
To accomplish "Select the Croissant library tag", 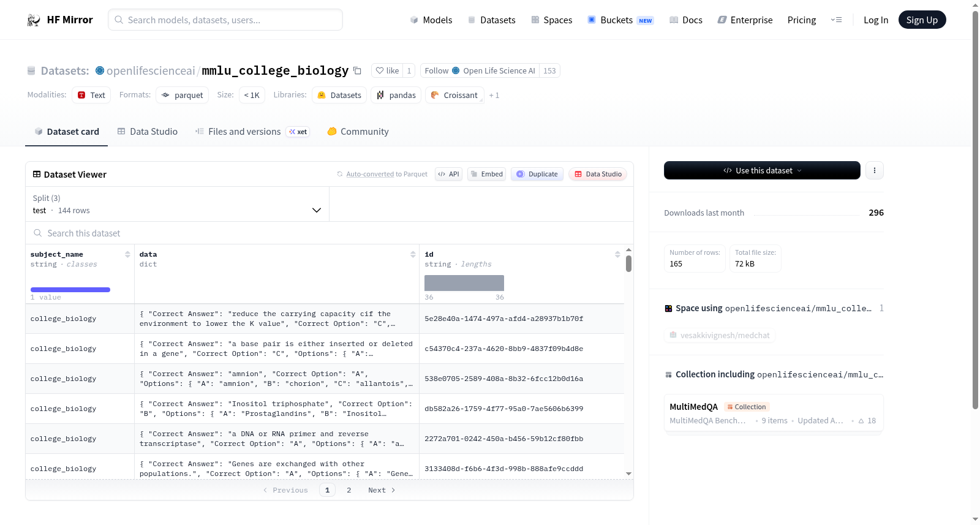I will (454, 95).
